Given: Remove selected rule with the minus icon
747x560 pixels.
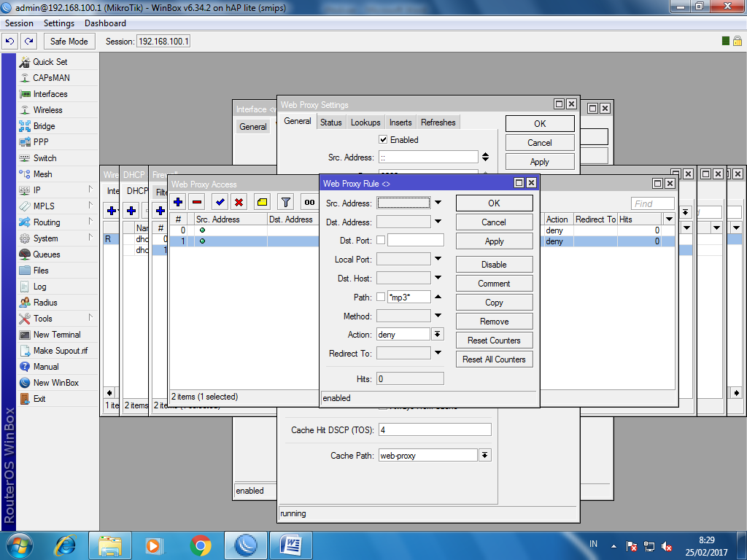Looking at the screenshot, I should 197,203.
